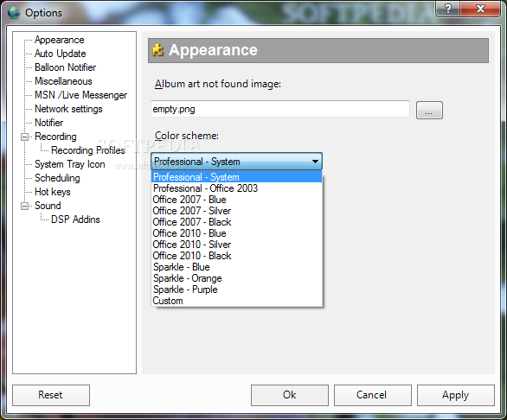
Task: Click the Cancel button
Action: (x=373, y=395)
